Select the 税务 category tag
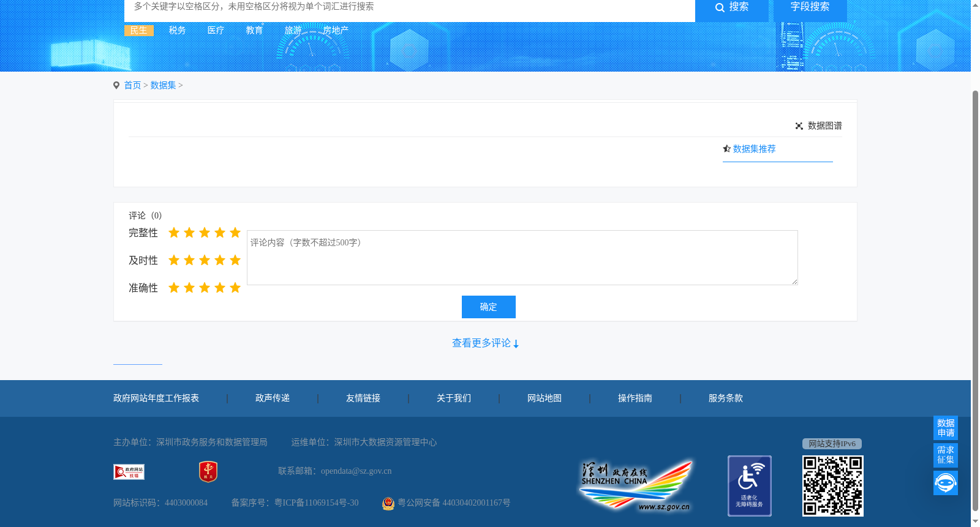980x527 pixels. coord(177,30)
